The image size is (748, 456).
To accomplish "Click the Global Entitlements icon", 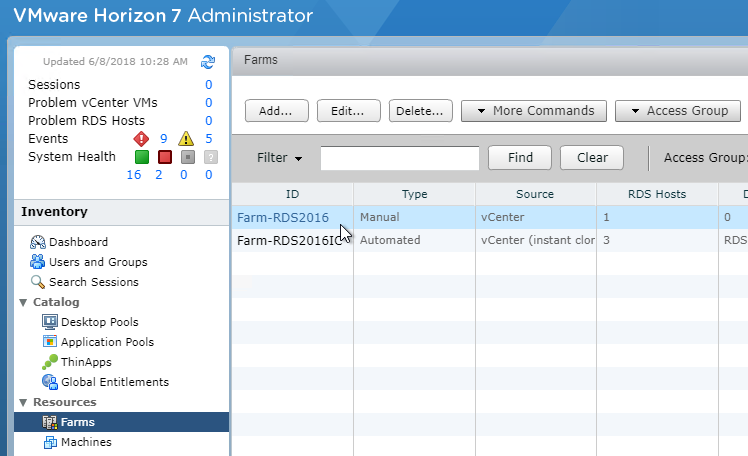I will pyautogui.click(x=50, y=382).
